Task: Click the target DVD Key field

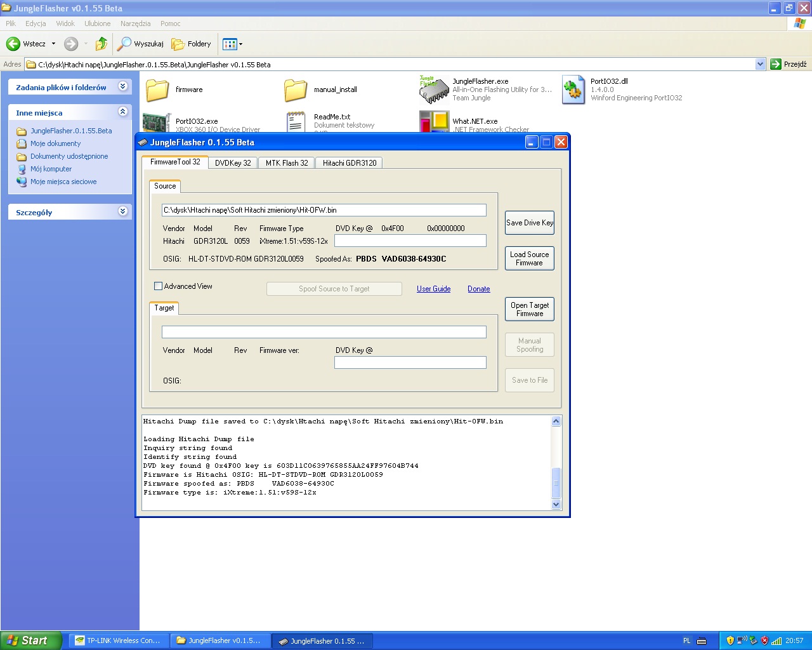Action: (x=410, y=362)
